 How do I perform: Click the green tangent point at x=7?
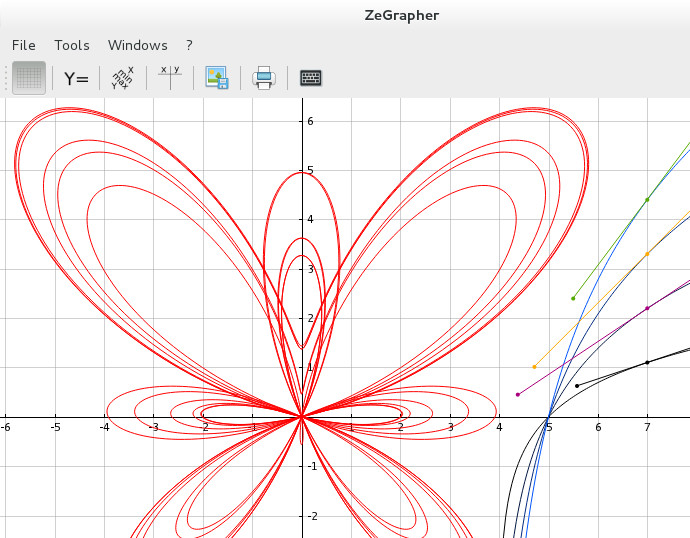tap(647, 200)
